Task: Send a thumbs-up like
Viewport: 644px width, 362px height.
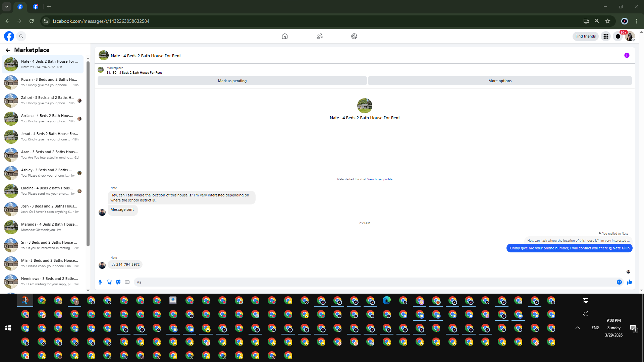Action: point(629,282)
